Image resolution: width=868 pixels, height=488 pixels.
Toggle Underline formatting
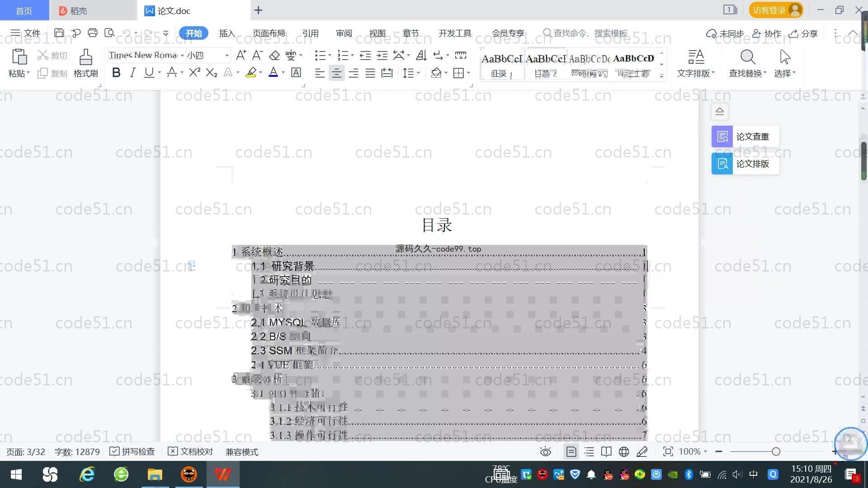149,73
